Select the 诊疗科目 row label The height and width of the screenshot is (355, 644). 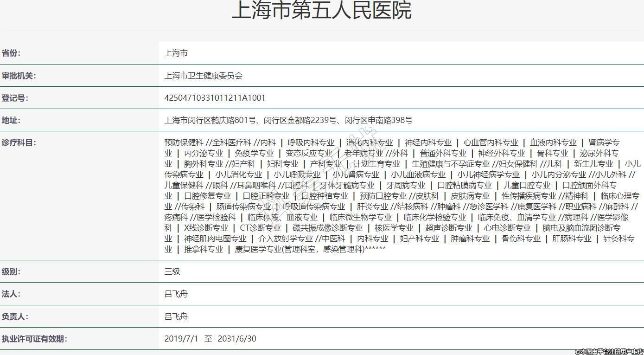[19, 142]
